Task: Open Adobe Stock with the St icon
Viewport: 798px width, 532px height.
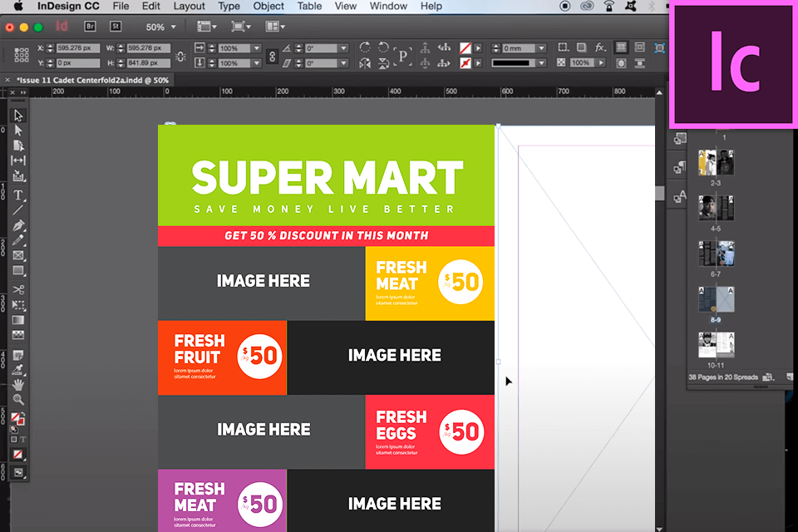Action: [116, 26]
